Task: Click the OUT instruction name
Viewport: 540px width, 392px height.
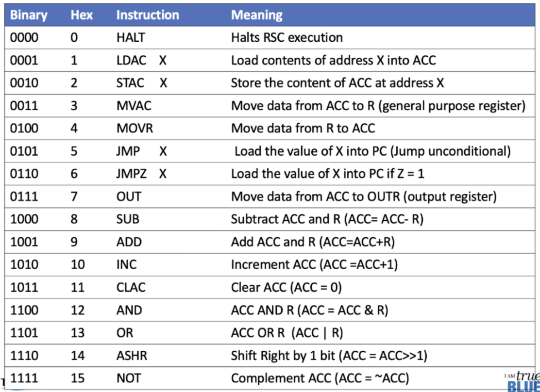Action: pos(129,196)
